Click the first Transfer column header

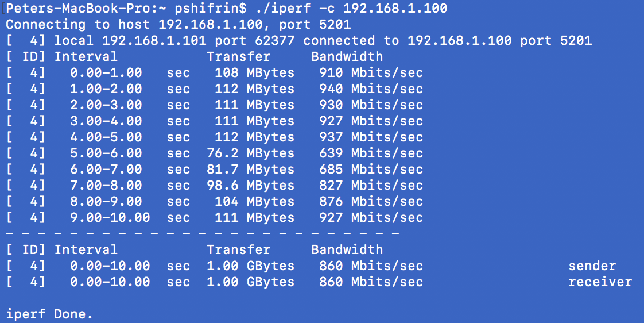point(239,56)
